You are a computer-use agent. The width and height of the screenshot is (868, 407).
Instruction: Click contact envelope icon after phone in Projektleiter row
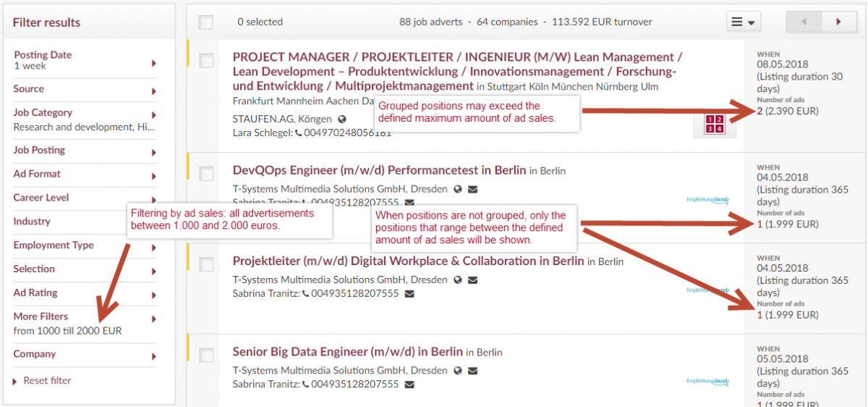(x=409, y=294)
